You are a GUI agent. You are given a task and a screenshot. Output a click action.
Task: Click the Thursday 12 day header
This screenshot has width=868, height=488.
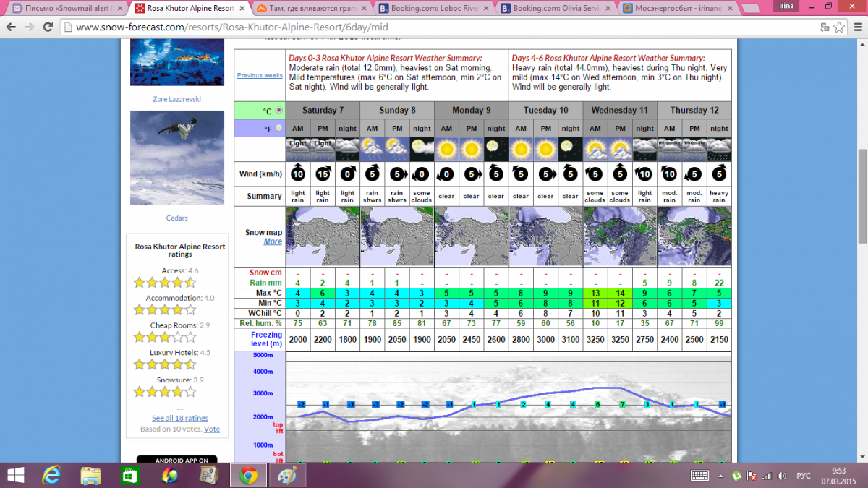click(694, 111)
